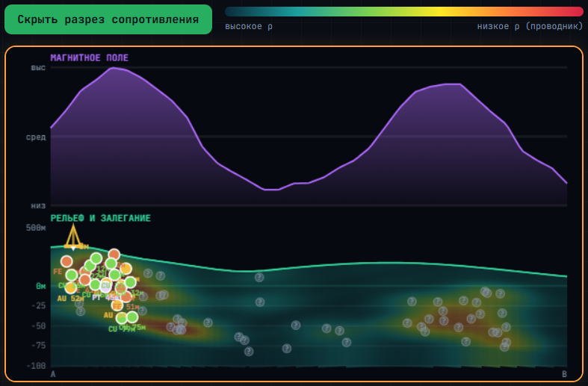The height and width of the screenshot is (386, 588).
Task: Hide the resistivity section with Скрыть разрез сопротивления
Action: coord(108,19)
